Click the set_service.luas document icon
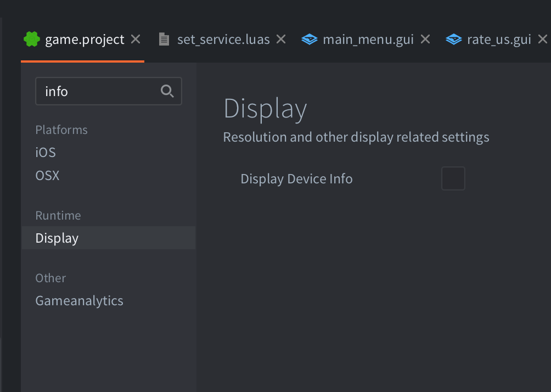551x392 pixels. pos(164,40)
